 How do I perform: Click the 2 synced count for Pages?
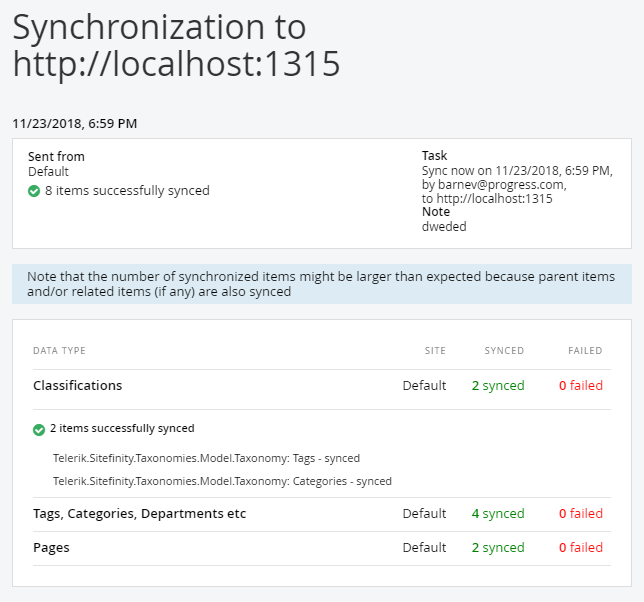coord(498,547)
